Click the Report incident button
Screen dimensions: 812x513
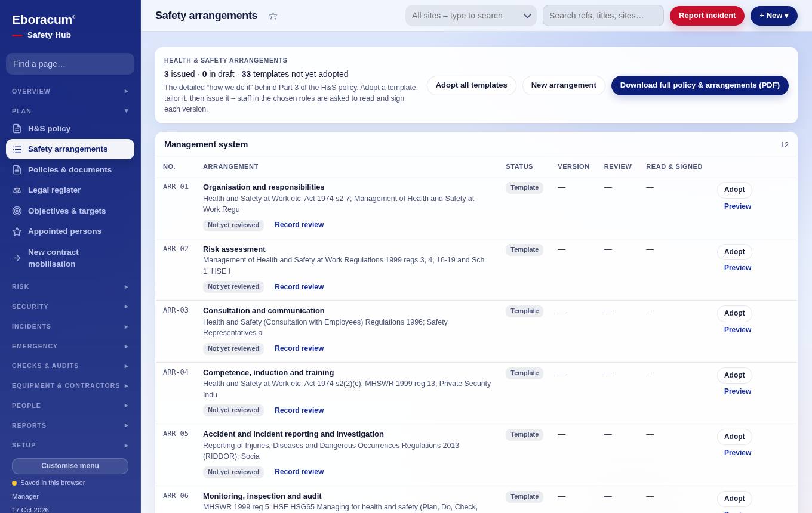tap(707, 16)
